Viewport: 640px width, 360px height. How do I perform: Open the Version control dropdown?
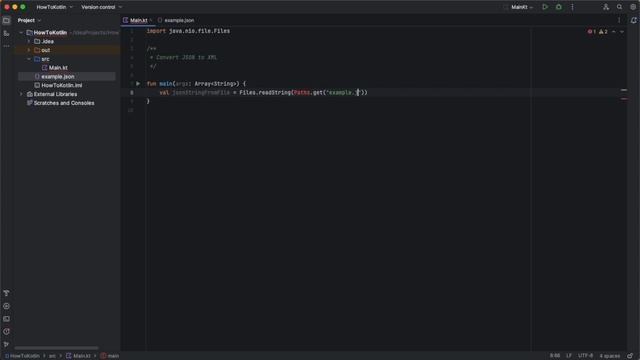[101, 7]
